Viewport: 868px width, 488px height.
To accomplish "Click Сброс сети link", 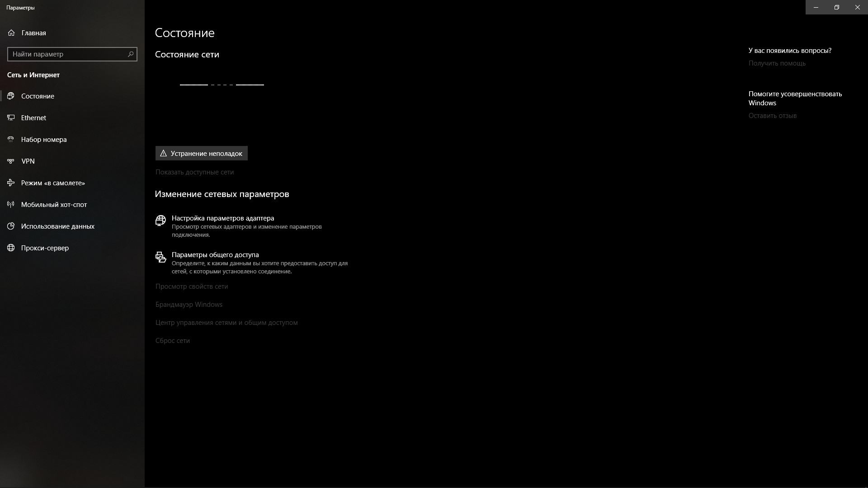I will [172, 340].
